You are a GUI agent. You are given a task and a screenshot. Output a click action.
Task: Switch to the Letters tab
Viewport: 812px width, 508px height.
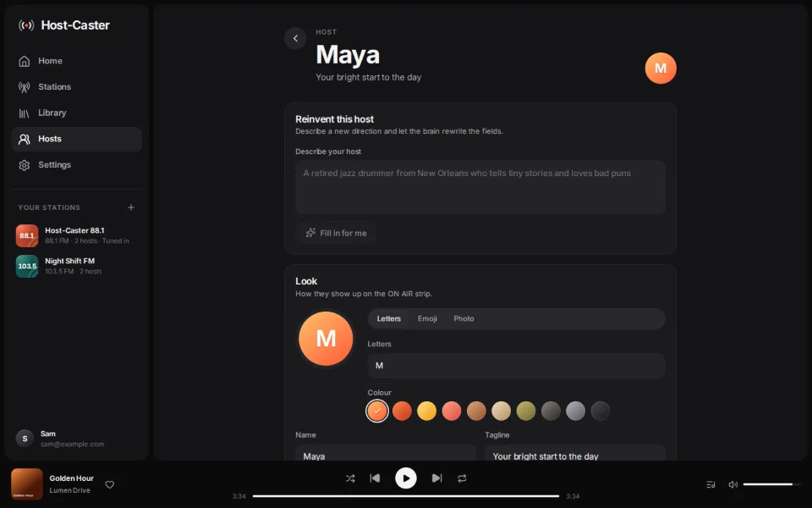point(389,319)
